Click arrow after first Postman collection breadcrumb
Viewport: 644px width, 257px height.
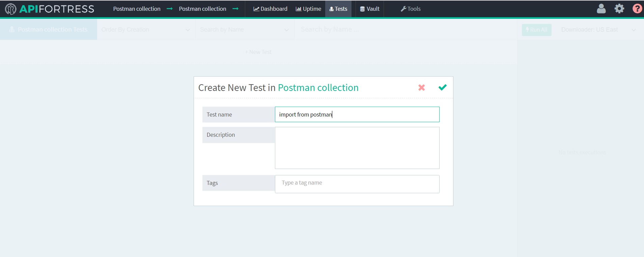170,9
